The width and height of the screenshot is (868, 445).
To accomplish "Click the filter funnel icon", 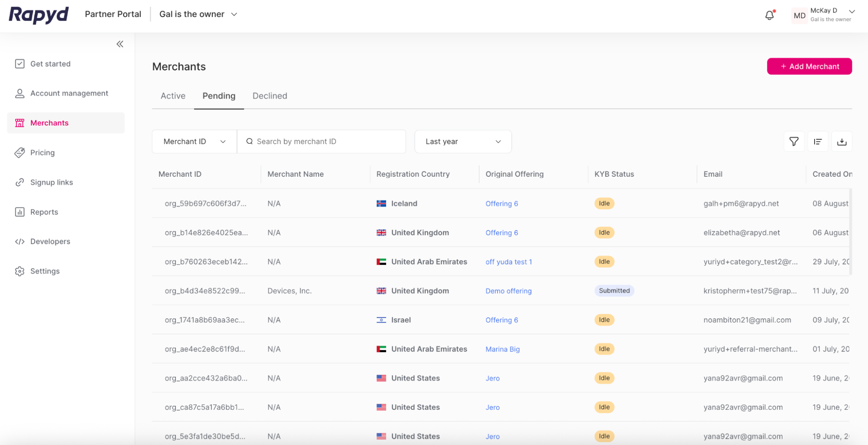I will coord(794,142).
